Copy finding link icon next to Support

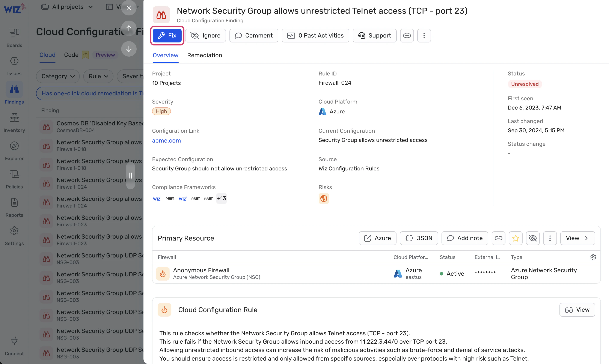(407, 36)
